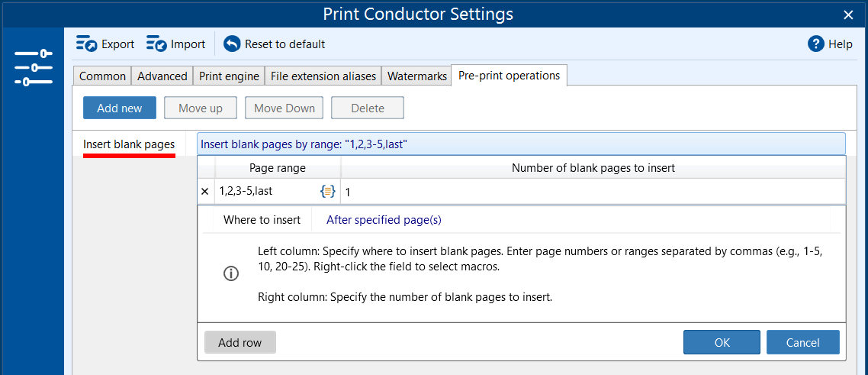868x375 pixels.
Task: Switch to the Common tab
Action: [102, 76]
